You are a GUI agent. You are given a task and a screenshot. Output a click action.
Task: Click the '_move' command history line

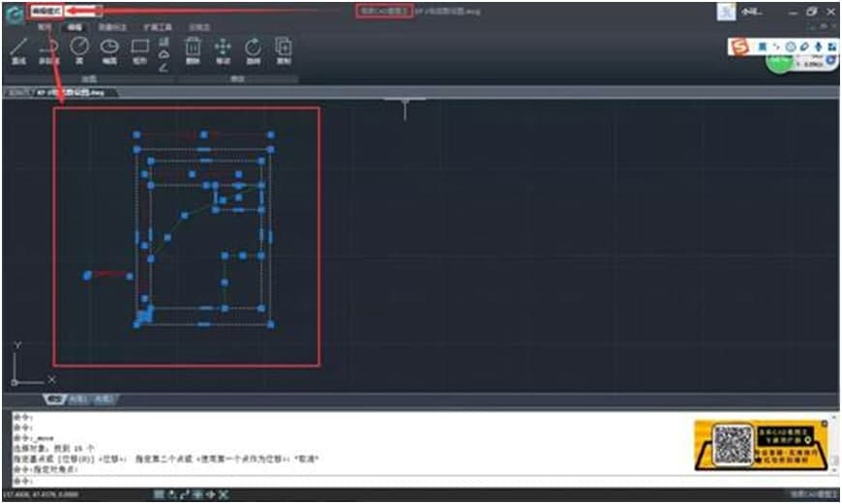point(33,438)
